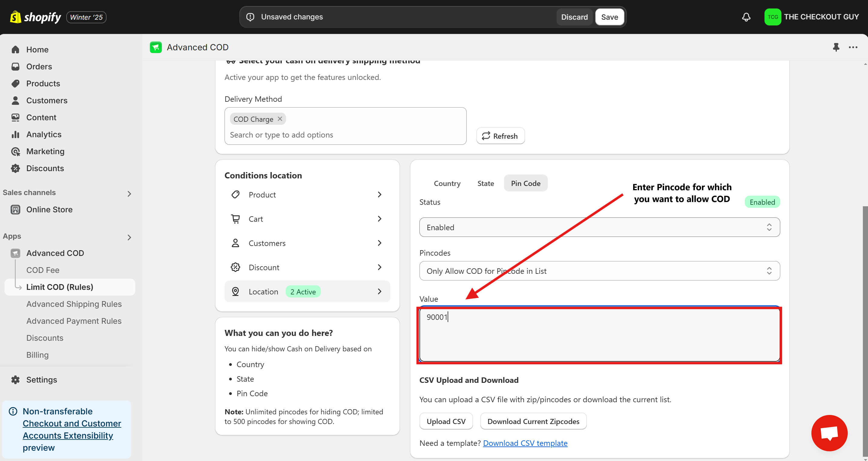Image resolution: width=868 pixels, height=461 pixels.
Task: Open Advanced Payment Rules
Action: coord(74,321)
